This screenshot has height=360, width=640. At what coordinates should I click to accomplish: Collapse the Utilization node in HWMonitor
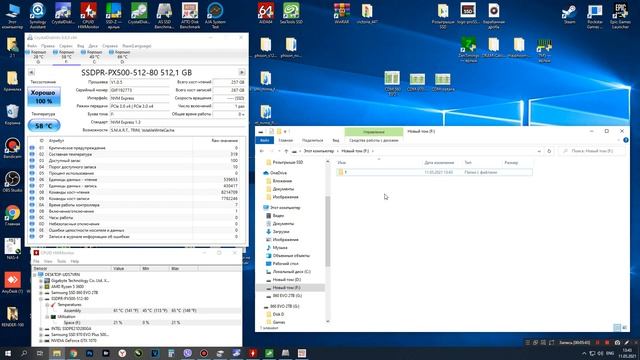[47, 317]
